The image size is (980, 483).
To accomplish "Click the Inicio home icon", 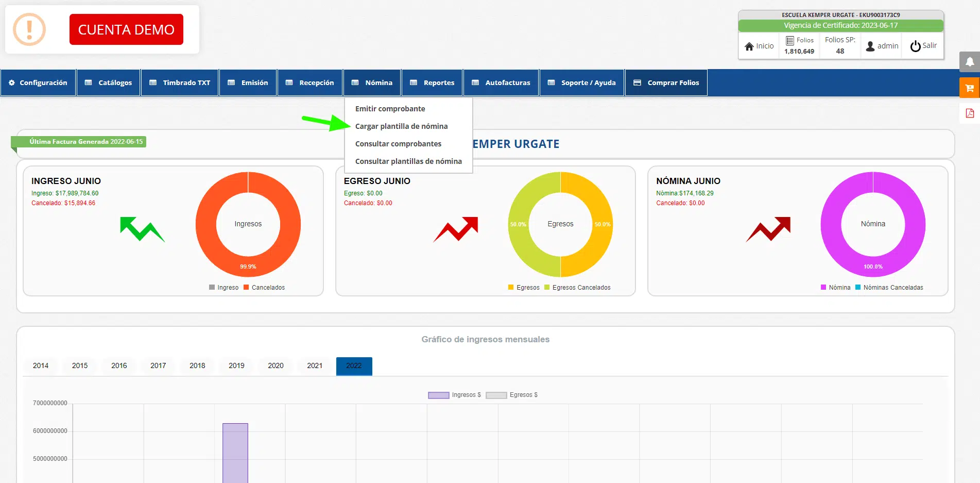I will pyautogui.click(x=749, y=46).
